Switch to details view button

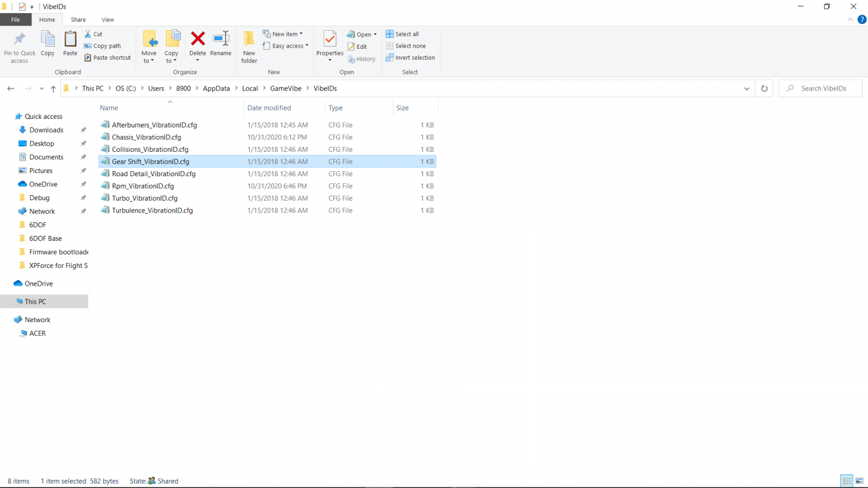pyautogui.click(x=847, y=481)
